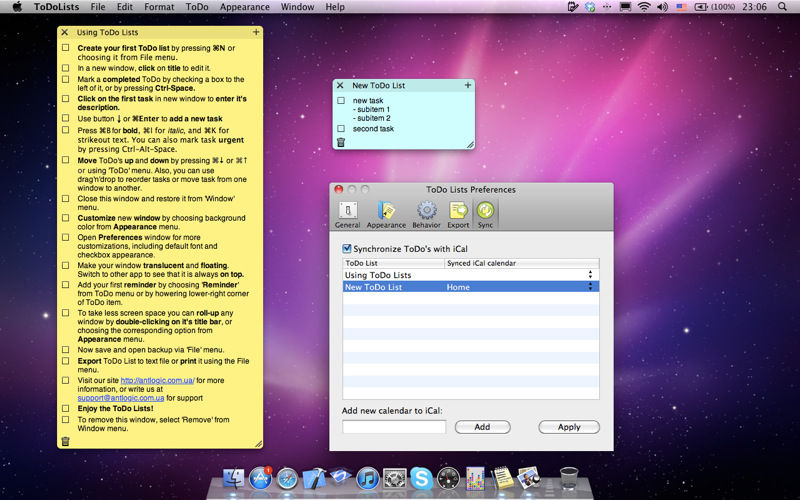Open the Home calendar popup for New ToDo List
This screenshot has height=500, width=800.
pos(590,287)
